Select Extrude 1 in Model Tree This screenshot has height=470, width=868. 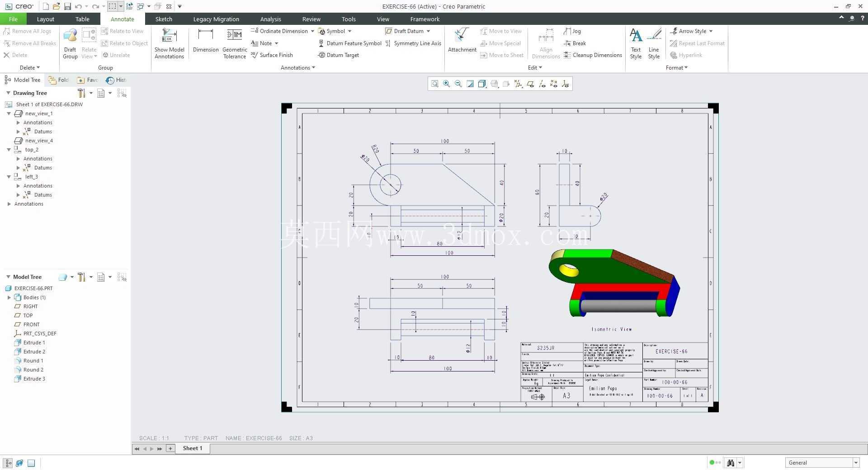[34, 343]
